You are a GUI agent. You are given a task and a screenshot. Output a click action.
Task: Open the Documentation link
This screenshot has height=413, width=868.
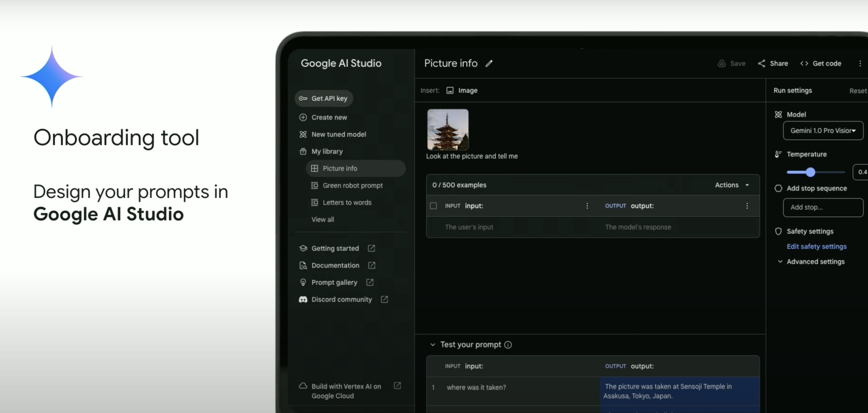pos(335,265)
